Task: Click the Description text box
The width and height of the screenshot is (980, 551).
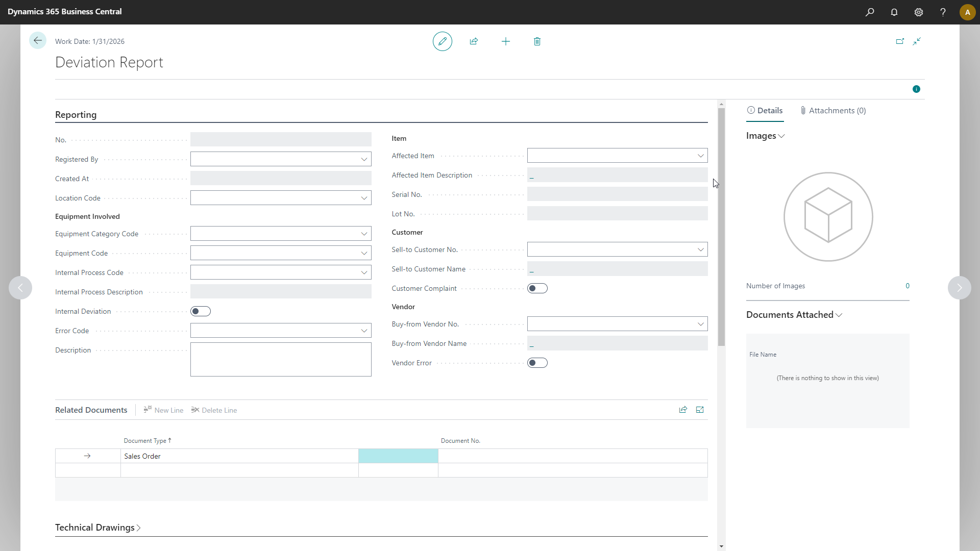Action: (281, 359)
